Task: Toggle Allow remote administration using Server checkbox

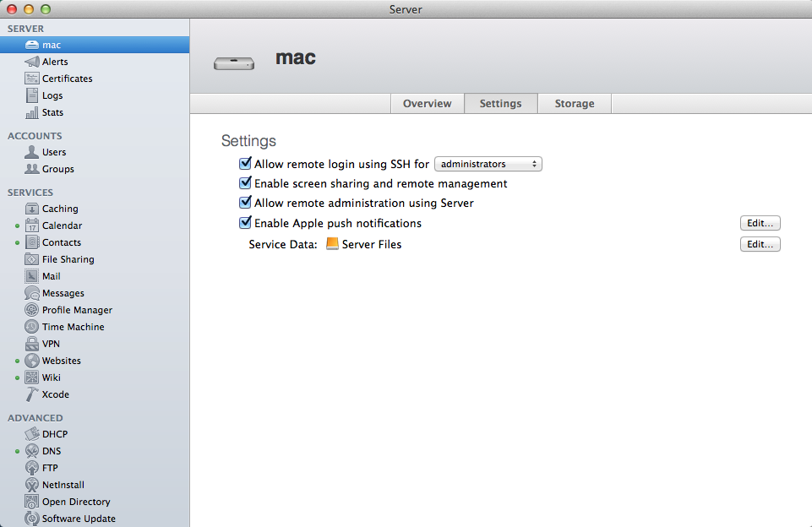Action: (x=246, y=203)
